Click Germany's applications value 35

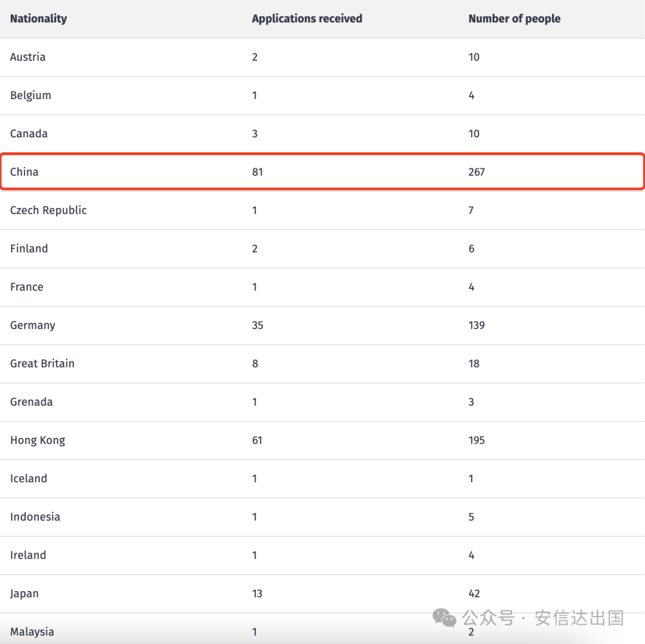(257, 326)
